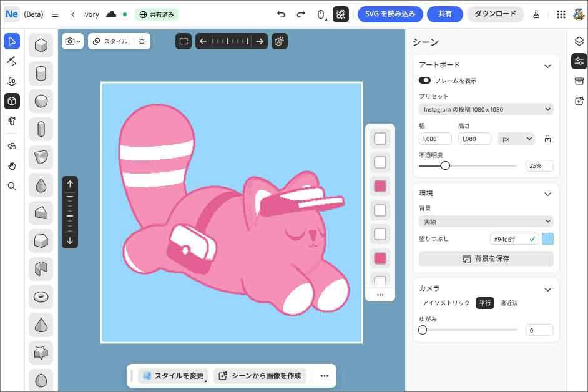Click the light blue 塗りつぶし color swatch
Image resolution: width=588 pixels, height=392 pixels.
547,238
